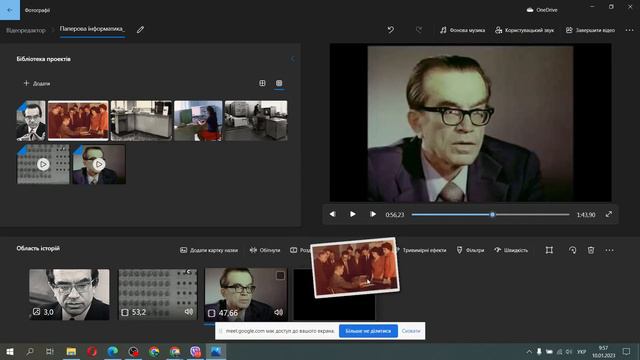Click Додати картку назви
This screenshot has width=640, height=360.
[209, 250]
